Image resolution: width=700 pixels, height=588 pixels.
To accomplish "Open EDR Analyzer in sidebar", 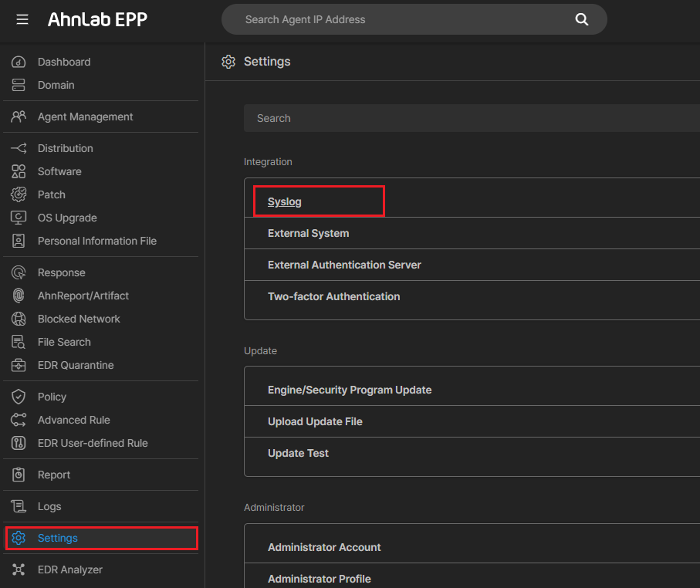I will 69,569.
